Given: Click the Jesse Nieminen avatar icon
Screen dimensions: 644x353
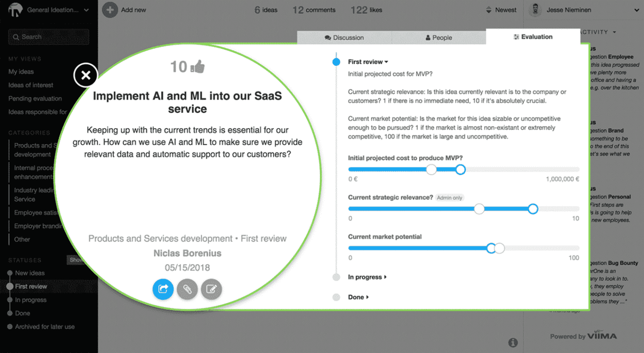Looking at the screenshot, I should 536,10.
